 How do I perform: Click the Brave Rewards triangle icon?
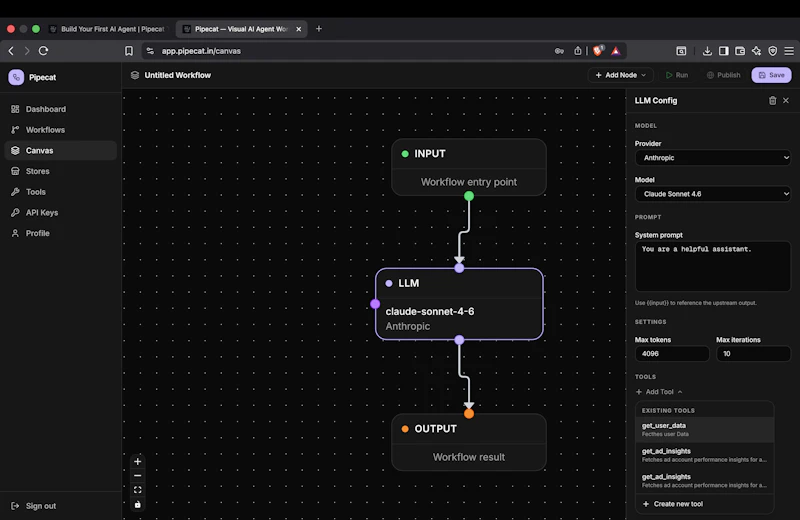pos(616,51)
